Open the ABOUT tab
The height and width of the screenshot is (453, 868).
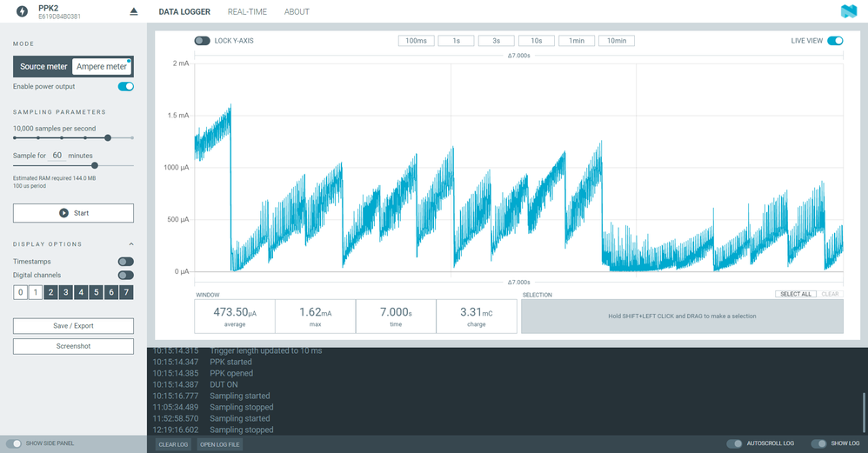tap(297, 11)
